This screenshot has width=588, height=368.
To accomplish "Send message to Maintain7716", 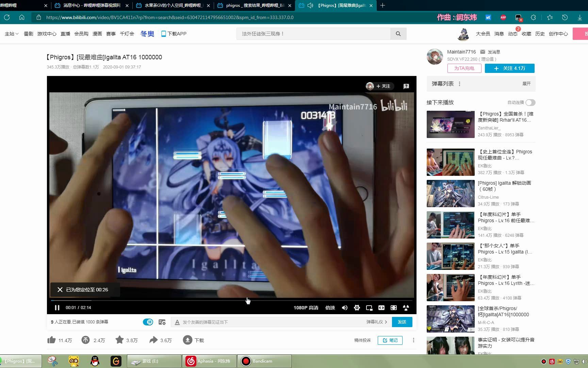I will [x=490, y=52].
